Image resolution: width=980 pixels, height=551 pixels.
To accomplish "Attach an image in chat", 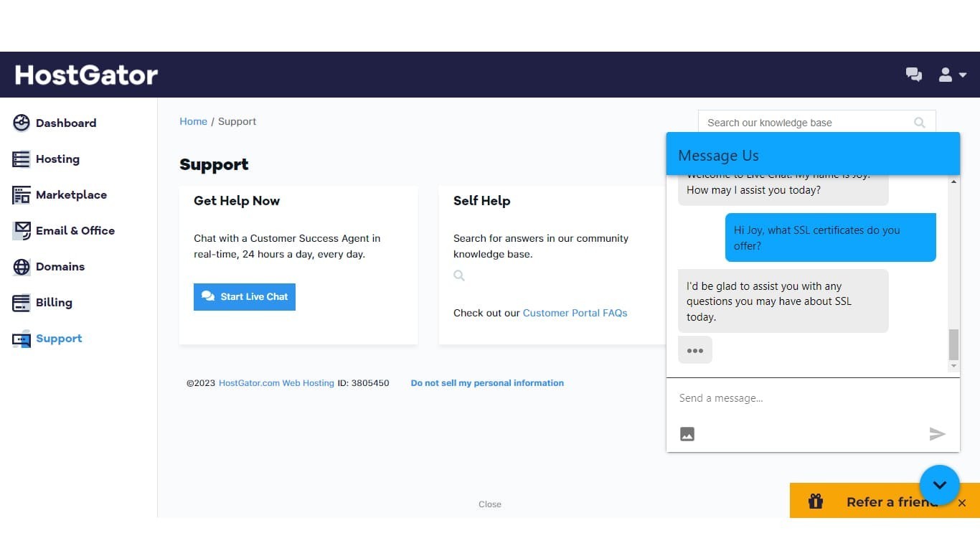I will 687,434.
